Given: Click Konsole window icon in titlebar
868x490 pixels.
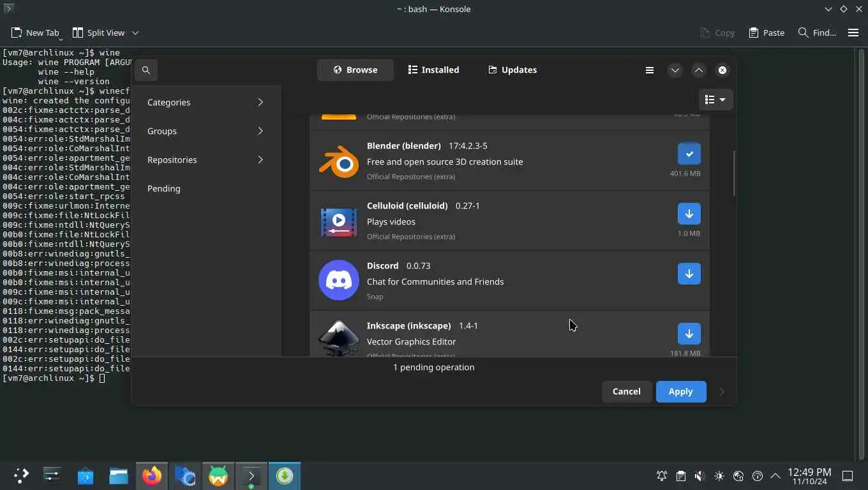Looking at the screenshot, I should click(x=9, y=9).
